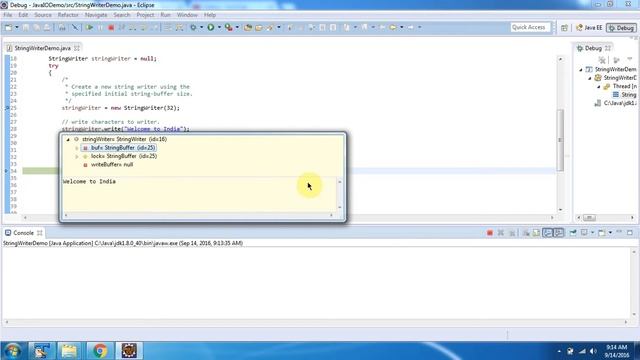The image size is (640, 360).
Task: Open the Project menu
Action: [x=145, y=15]
